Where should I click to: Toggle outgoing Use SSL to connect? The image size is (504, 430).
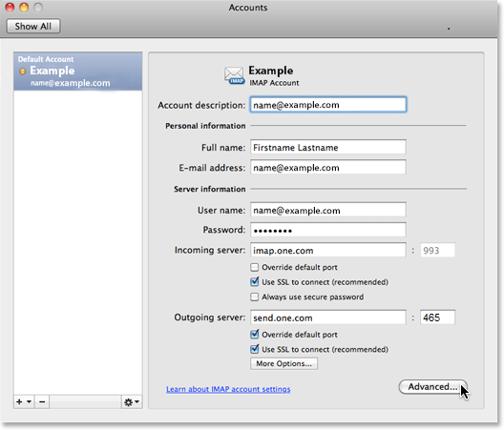pos(254,349)
